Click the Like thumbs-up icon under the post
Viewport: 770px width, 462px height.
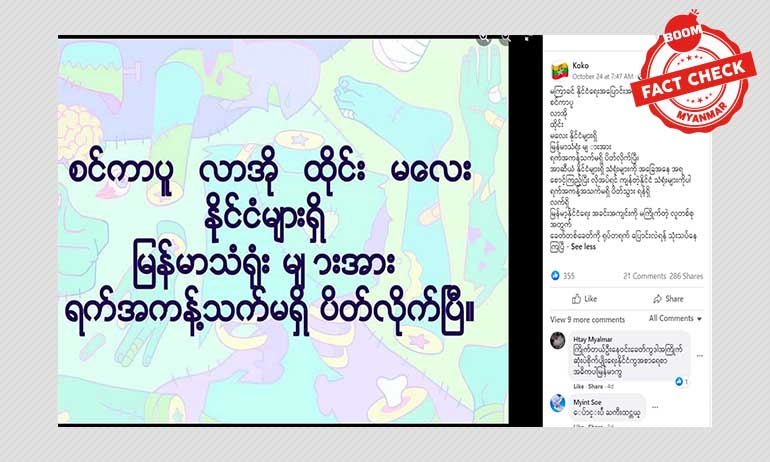pos(577,299)
